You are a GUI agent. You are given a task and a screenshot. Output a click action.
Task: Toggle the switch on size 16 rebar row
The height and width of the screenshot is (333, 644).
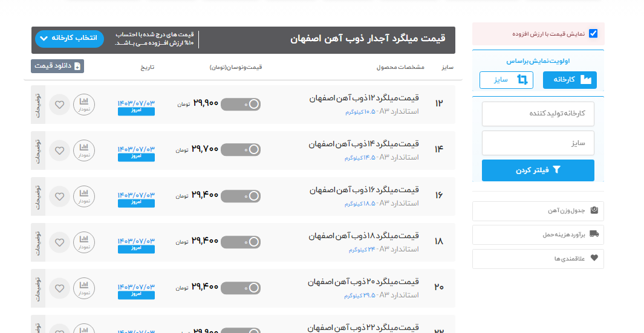pyautogui.click(x=241, y=196)
